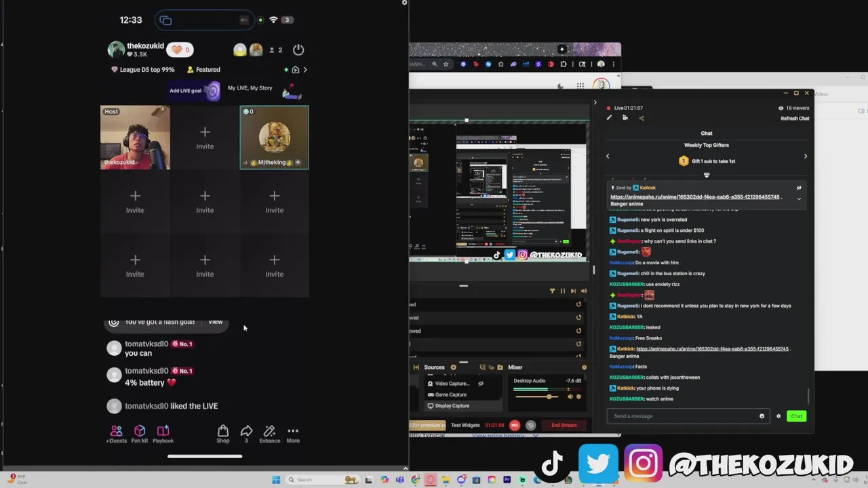Tap the host thekozukid video tile
This screenshot has width=868, height=488.
[135, 137]
